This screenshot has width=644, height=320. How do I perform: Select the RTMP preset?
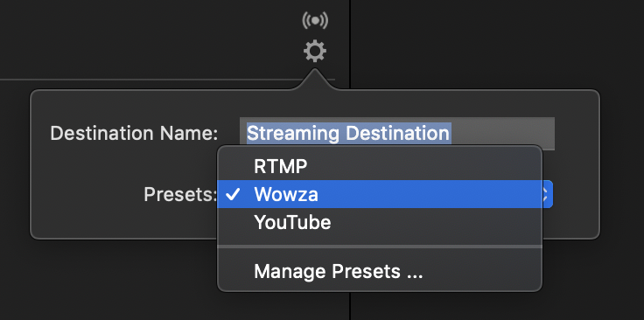click(380, 167)
